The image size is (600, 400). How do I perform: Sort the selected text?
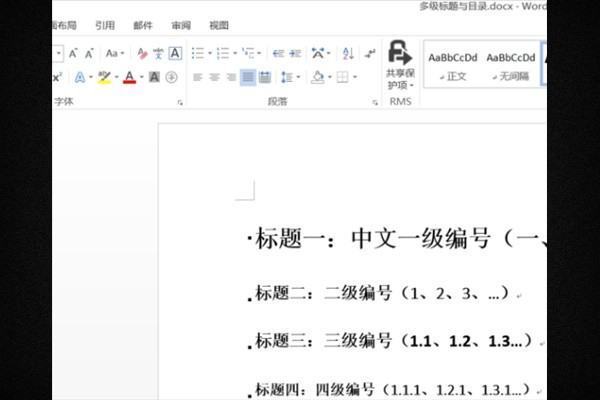[x=348, y=53]
